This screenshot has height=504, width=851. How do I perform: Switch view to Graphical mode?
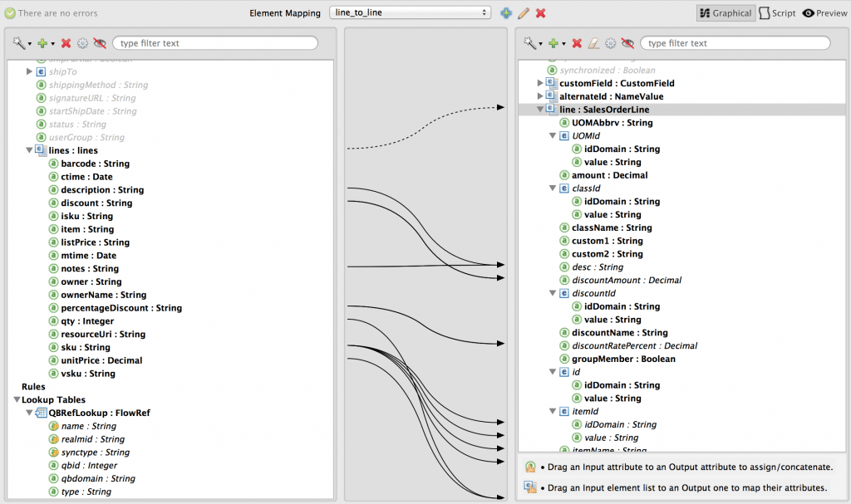tap(726, 12)
